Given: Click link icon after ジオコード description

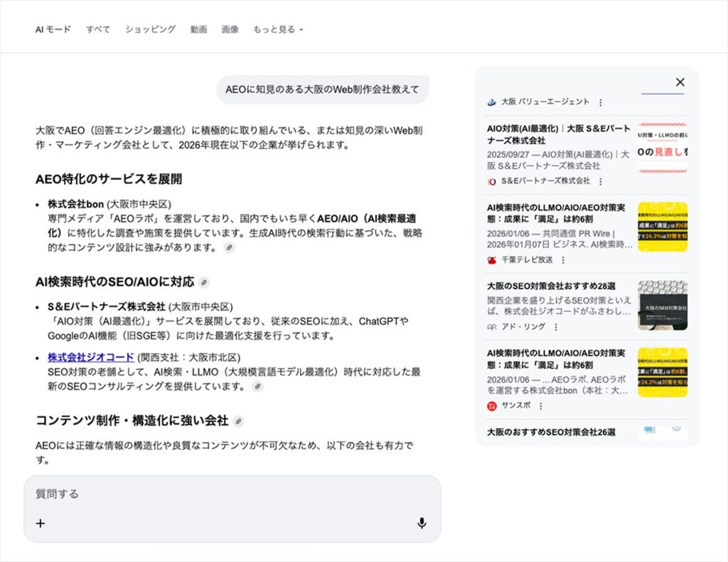Looking at the screenshot, I should (258, 387).
